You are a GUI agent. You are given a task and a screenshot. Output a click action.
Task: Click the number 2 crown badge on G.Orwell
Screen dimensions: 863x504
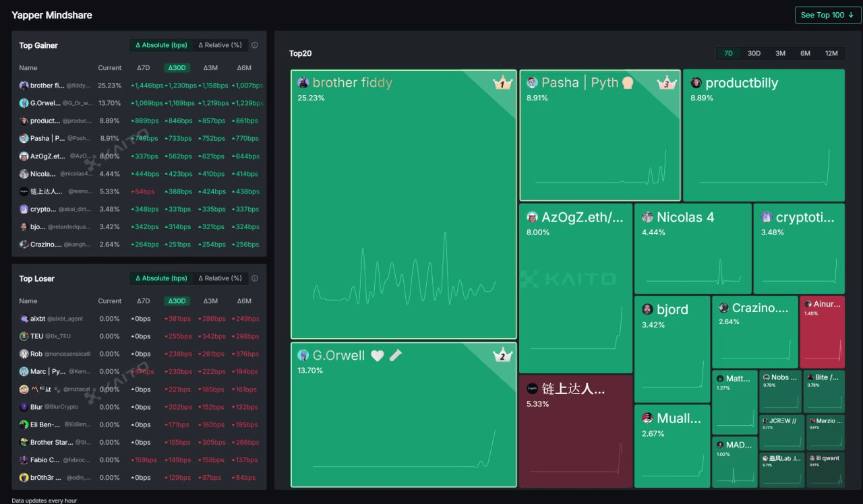(x=501, y=356)
